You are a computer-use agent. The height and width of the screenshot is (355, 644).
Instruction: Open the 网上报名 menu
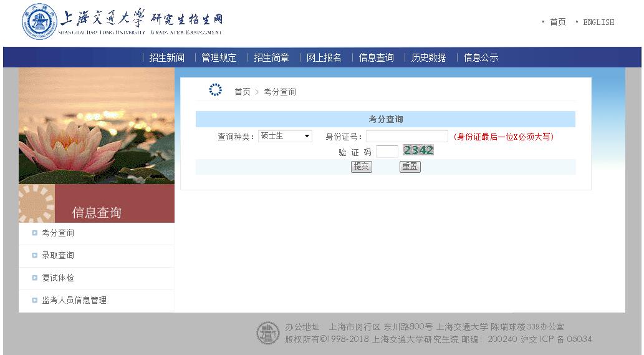pyautogui.click(x=324, y=57)
